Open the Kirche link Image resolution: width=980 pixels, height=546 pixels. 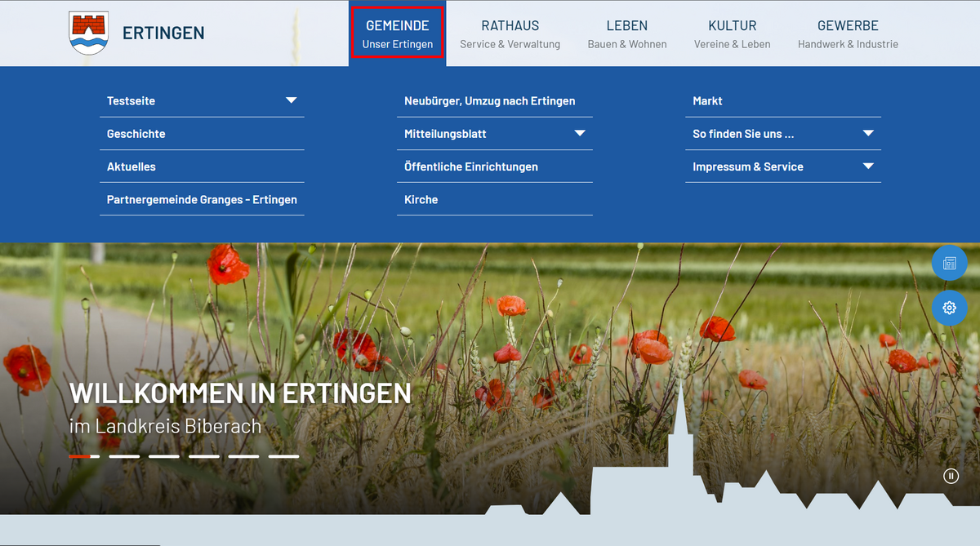coord(421,199)
